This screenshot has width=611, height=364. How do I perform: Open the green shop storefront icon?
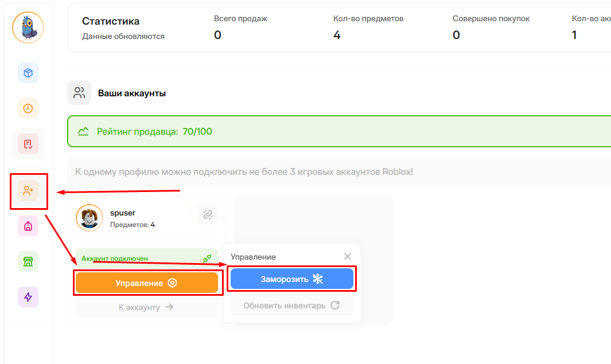tap(28, 261)
